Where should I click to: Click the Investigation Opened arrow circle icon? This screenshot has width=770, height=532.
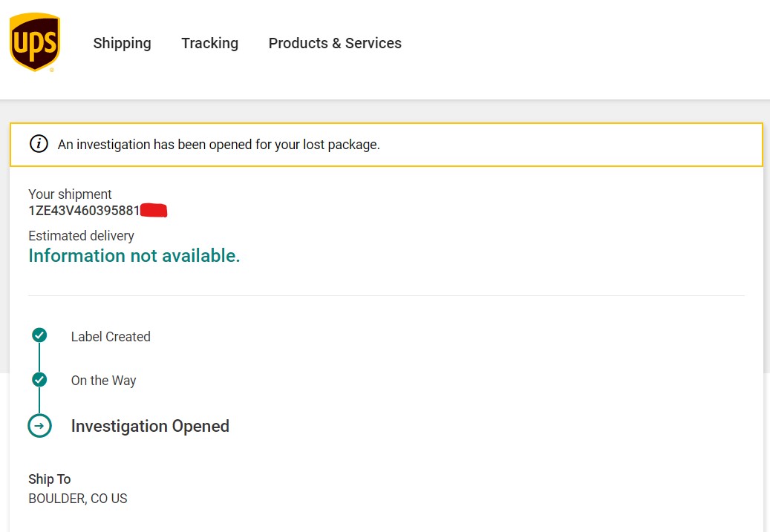[x=39, y=426]
